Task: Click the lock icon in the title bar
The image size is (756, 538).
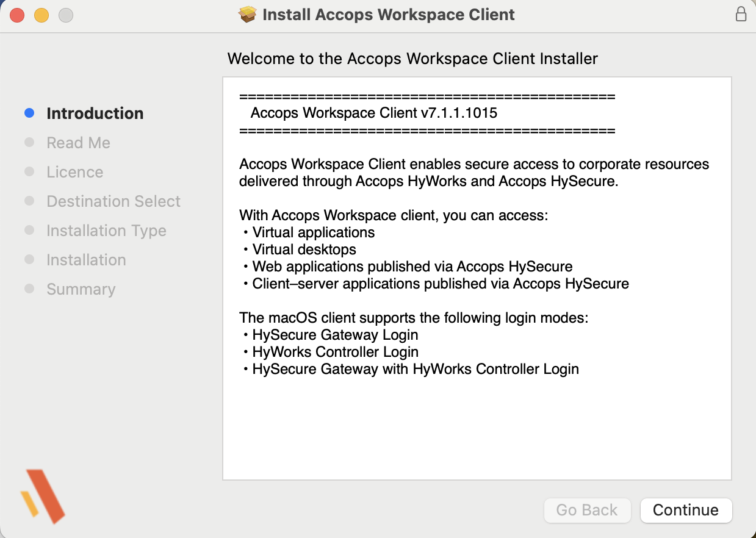Action: pyautogui.click(x=741, y=15)
